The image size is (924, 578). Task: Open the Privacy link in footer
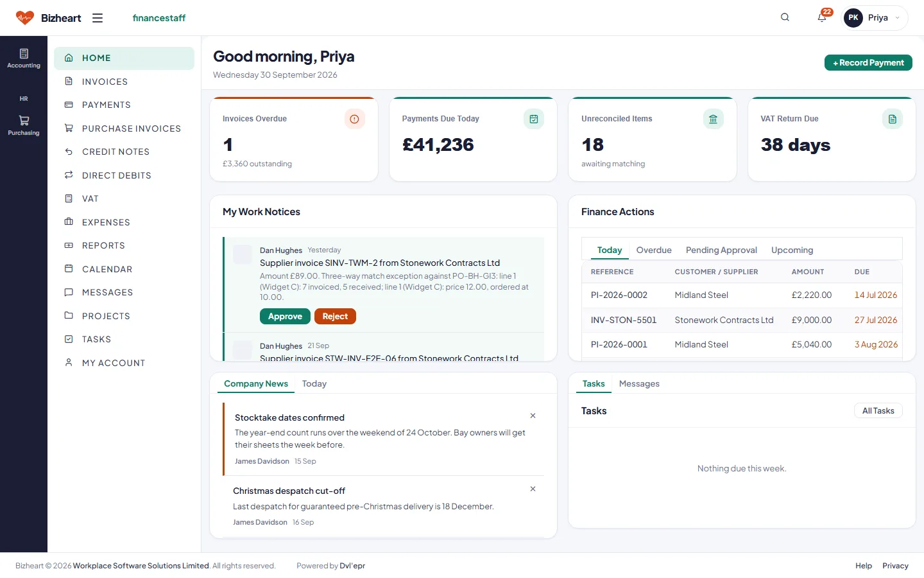coord(895,566)
